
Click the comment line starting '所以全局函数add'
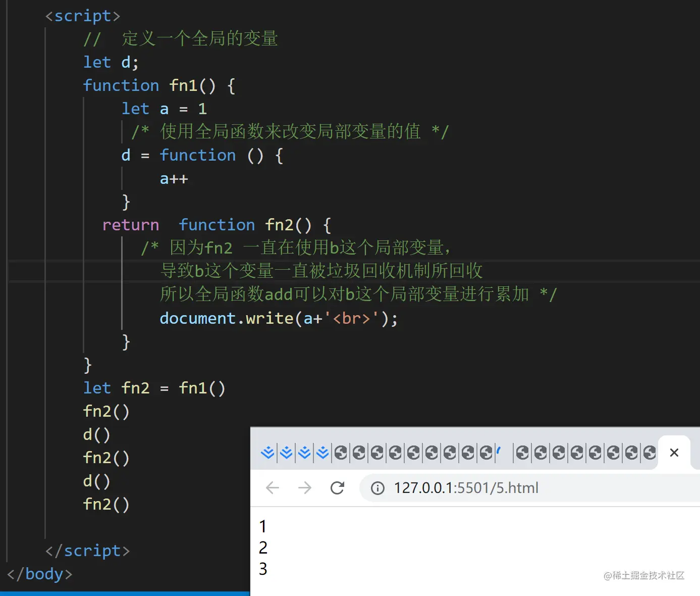click(358, 294)
